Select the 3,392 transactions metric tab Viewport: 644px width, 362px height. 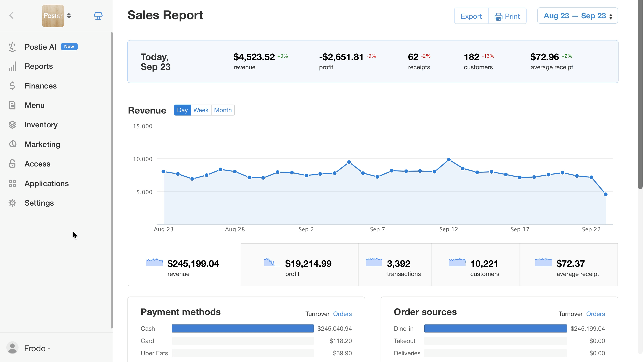(395, 264)
